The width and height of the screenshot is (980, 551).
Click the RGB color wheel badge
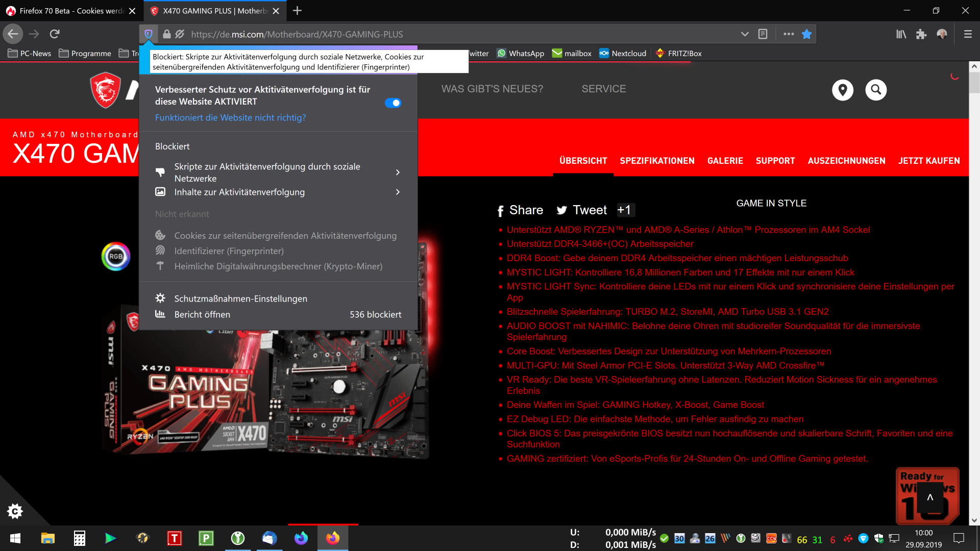pos(116,256)
